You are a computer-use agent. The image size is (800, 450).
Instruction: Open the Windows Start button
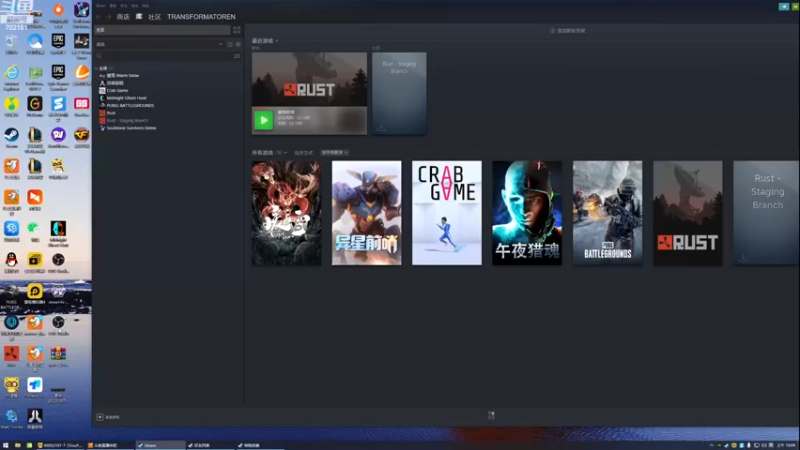click(x=6, y=445)
